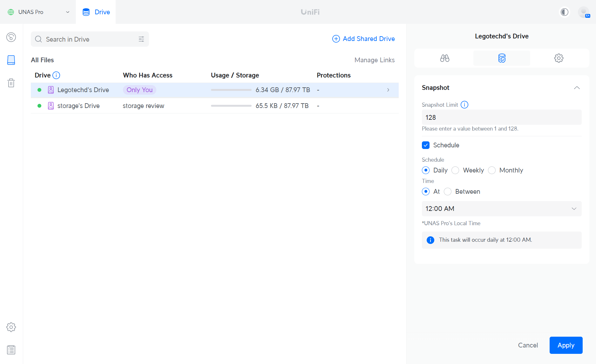Open the drives icon in left sidebar
Image resolution: width=596 pixels, height=364 pixels.
click(11, 60)
